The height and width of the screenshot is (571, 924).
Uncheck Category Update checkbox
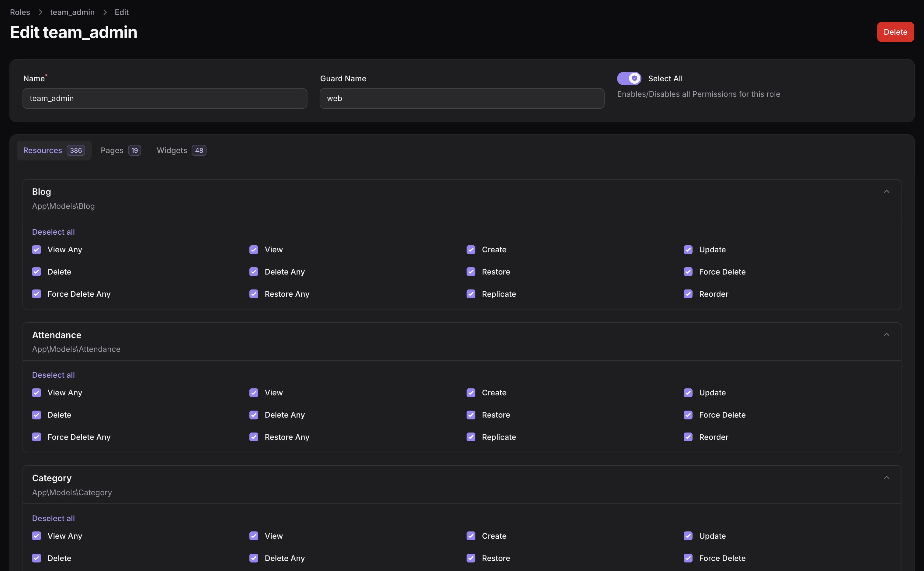coord(688,536)
